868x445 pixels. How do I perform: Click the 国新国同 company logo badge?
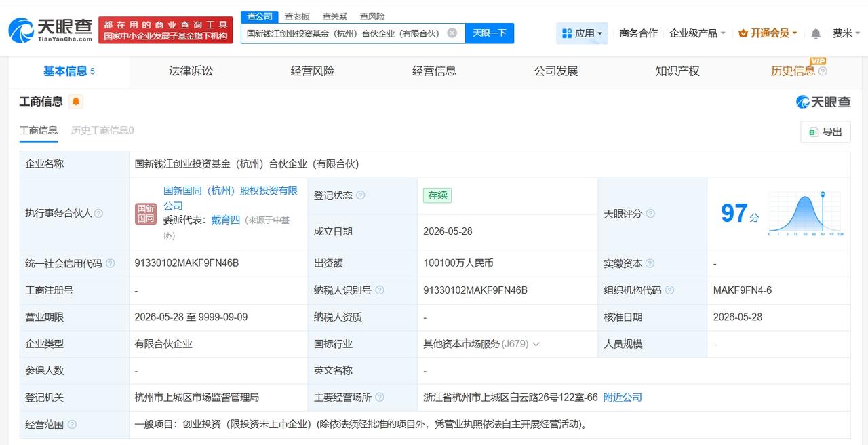tap(146, 214)
